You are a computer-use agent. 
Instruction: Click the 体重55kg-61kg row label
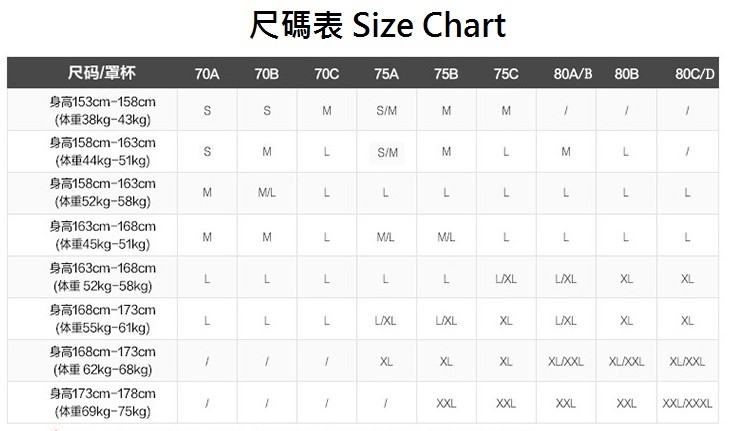click(101, 328)
